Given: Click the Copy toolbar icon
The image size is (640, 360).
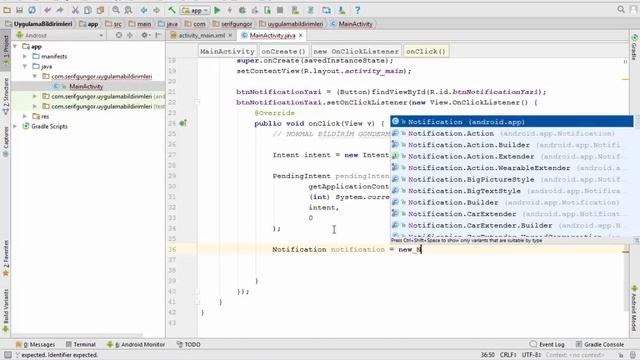Looking at the screenshot, I should (x=88, y=10).
